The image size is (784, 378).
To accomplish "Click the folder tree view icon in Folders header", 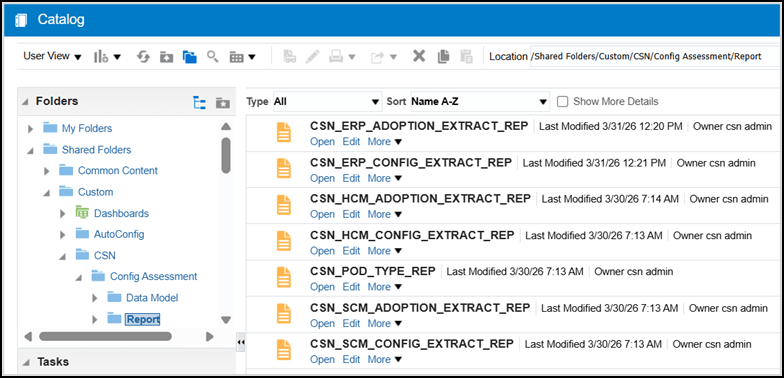I will pyautogui.click(x=200, y=102).
